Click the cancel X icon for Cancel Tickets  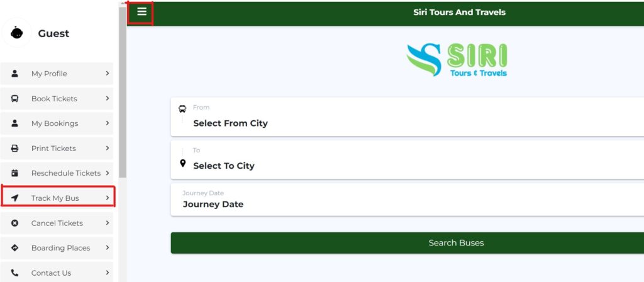tap(15, 223)
